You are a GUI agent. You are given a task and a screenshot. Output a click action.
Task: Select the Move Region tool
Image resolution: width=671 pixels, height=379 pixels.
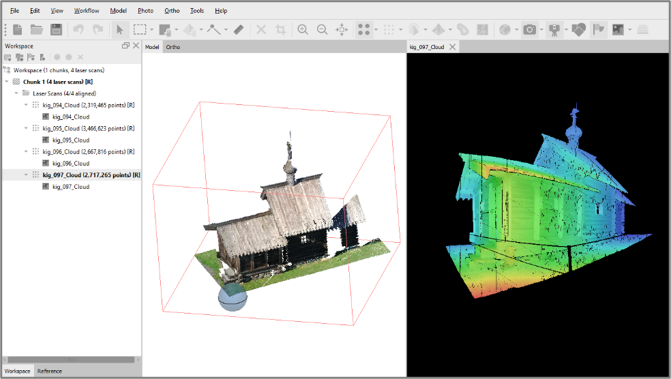pos(165,30)
